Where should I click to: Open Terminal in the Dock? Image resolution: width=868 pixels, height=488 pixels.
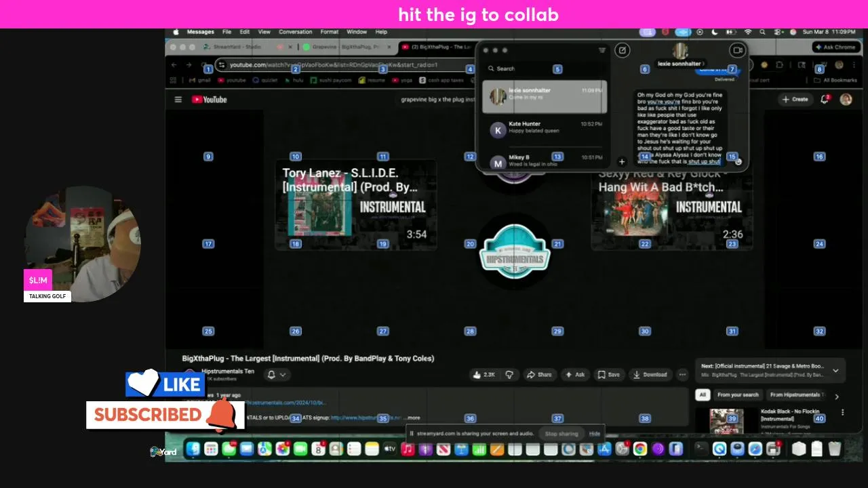click(x=701, y=449)
